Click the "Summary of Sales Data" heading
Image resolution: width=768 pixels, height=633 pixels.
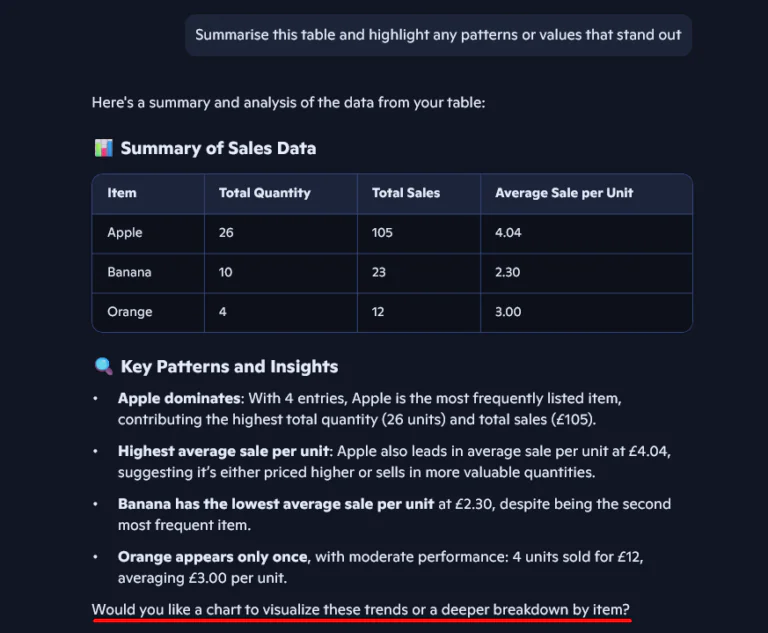218,148
